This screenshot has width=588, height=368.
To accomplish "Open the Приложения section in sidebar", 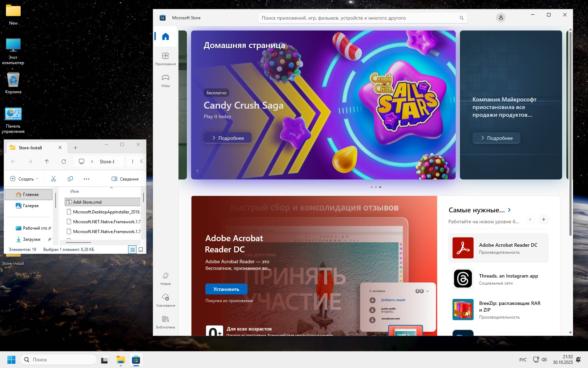I will (166, 59).
